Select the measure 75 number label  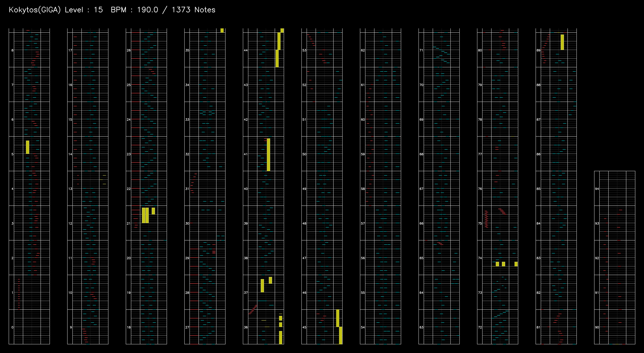pos(480,224)
